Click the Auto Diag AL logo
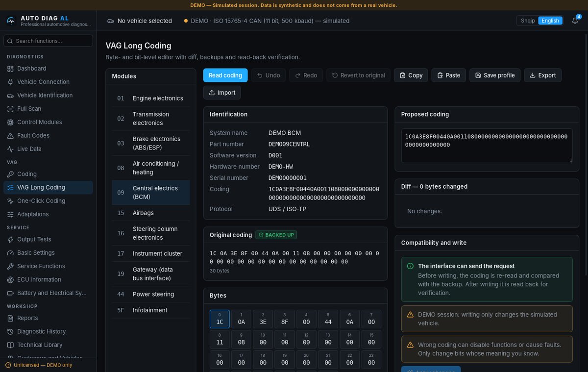This screenshot has width=588, height=372. coord(11,21)
